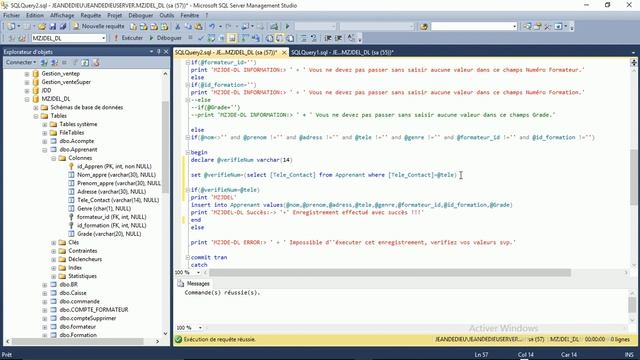
Task: Expand the Clés folder node
Action: [53, 243]
